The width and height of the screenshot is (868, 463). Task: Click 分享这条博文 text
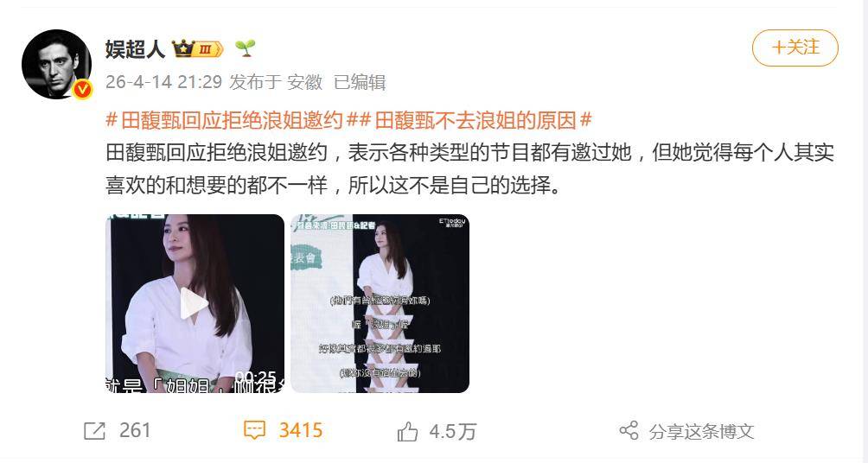701,431
